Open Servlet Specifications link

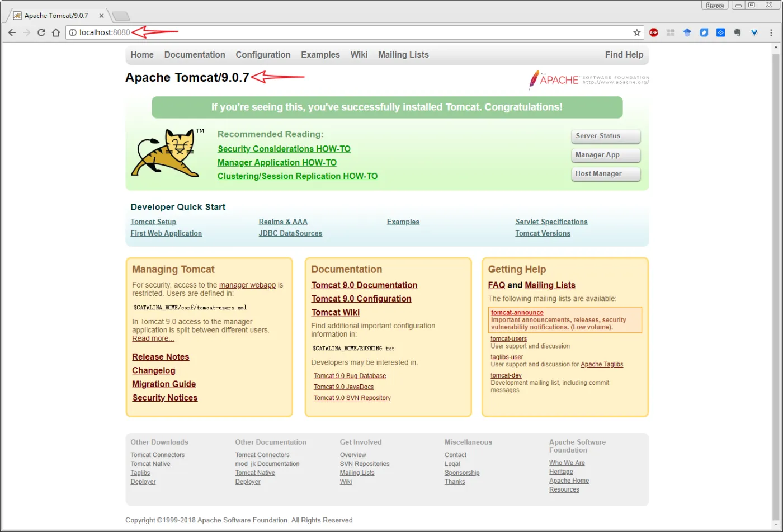pyautogui.click(x=551, y=222)
